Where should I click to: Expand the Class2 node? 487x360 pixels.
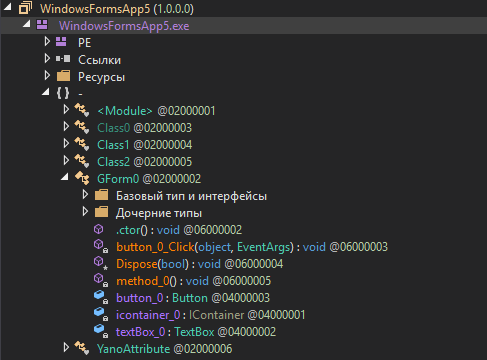pos(66,160)
